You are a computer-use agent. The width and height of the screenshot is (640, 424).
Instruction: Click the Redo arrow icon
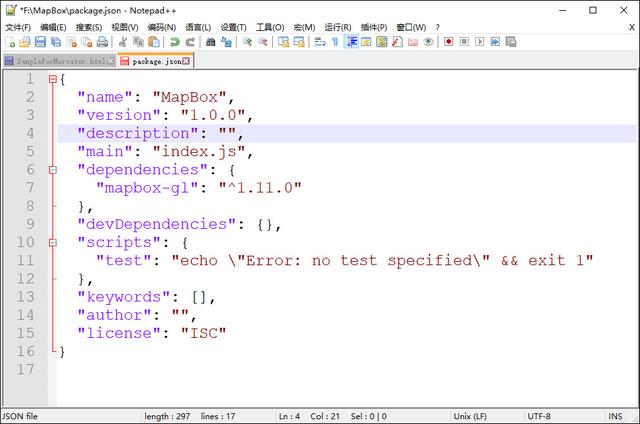pyautogui.click(x=190, y=42)
